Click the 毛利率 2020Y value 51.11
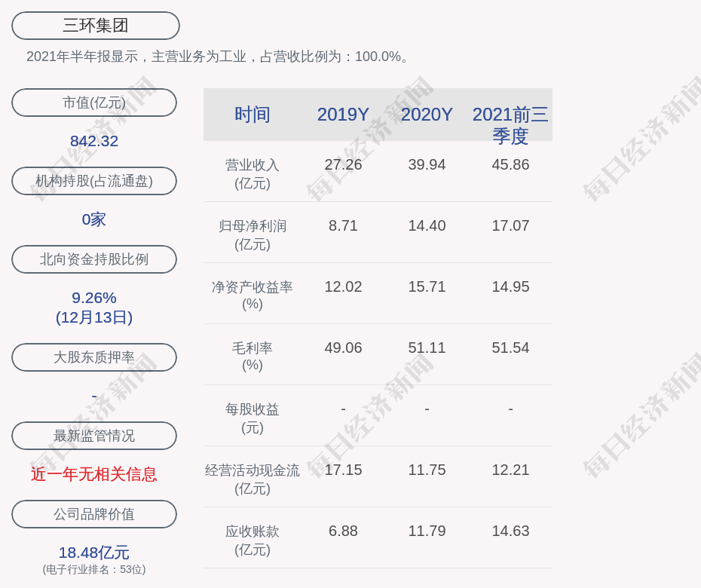Screen dimensions: 701x588 click(x=427, y=348)
